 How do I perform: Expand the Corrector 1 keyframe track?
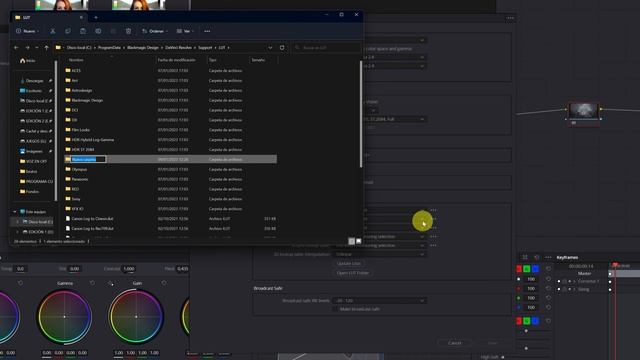574,281
